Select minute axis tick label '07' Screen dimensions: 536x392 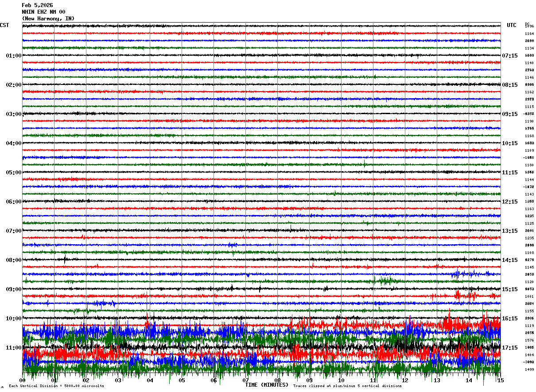tap(246, 380)
